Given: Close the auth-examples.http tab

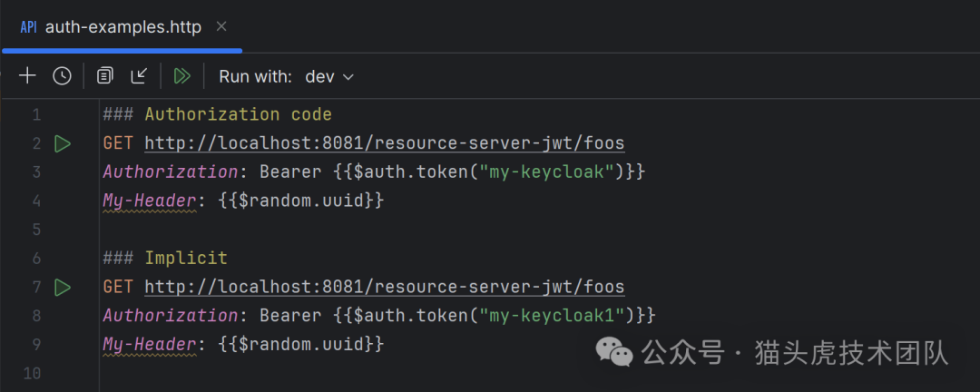Looking at the screenshot, I should pyautogui.click(x=222, y=27).
